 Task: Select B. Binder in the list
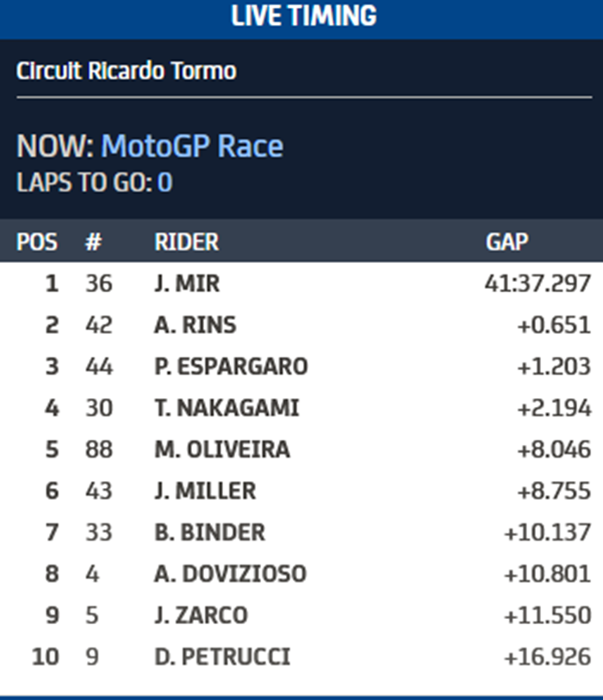click(209, 532)
